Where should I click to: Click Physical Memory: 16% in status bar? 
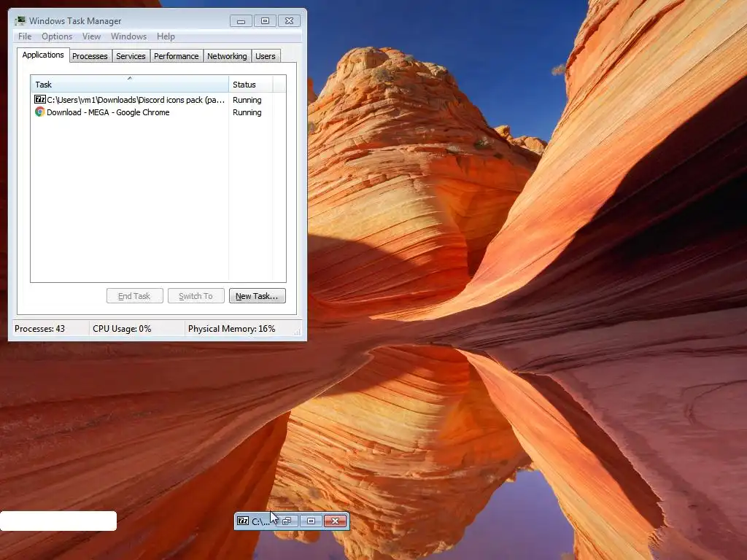[x=231, y=329]
